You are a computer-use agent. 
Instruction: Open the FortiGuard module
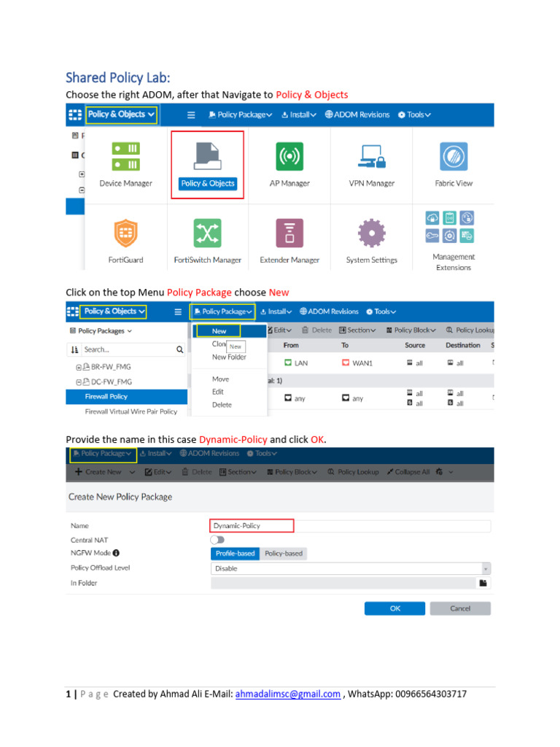coord(125,241)
